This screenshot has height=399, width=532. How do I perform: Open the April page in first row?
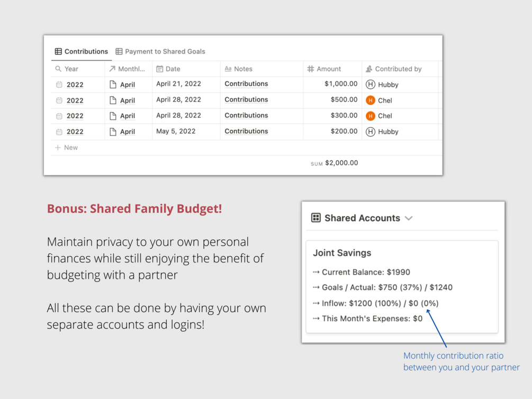[x=127, y=85]
